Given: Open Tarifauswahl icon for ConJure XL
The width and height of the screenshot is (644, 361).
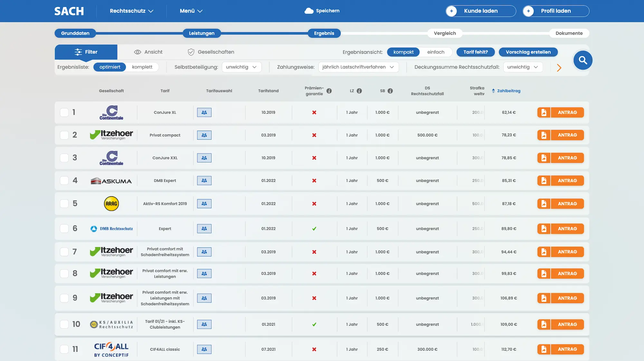Looking at the screenshot, I should (204, 113).
